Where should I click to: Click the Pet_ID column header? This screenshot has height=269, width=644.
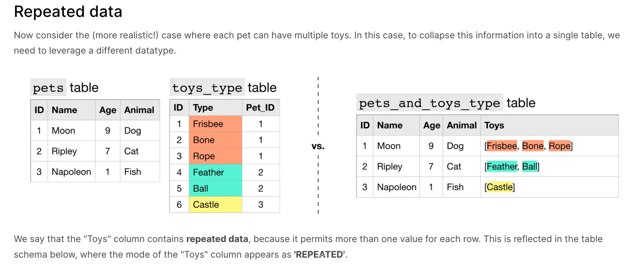[x=260, y=108]
